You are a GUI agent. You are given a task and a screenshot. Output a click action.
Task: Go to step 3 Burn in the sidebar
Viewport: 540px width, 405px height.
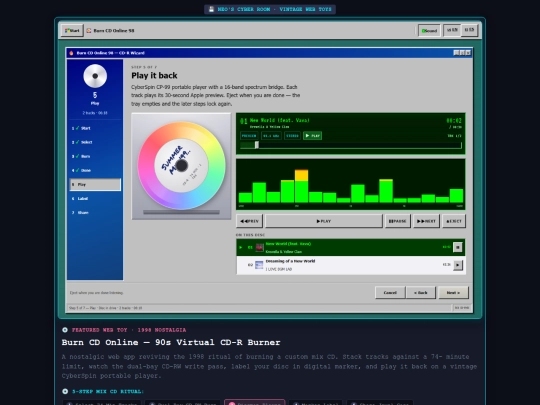95,156
